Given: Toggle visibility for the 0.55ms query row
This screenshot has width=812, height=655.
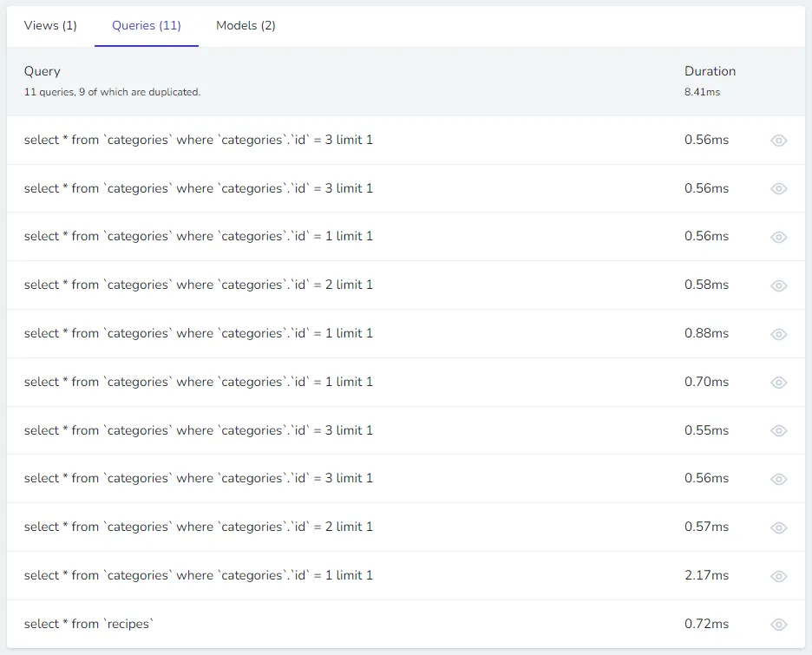Looking at the screenshot, I should 778,430.
